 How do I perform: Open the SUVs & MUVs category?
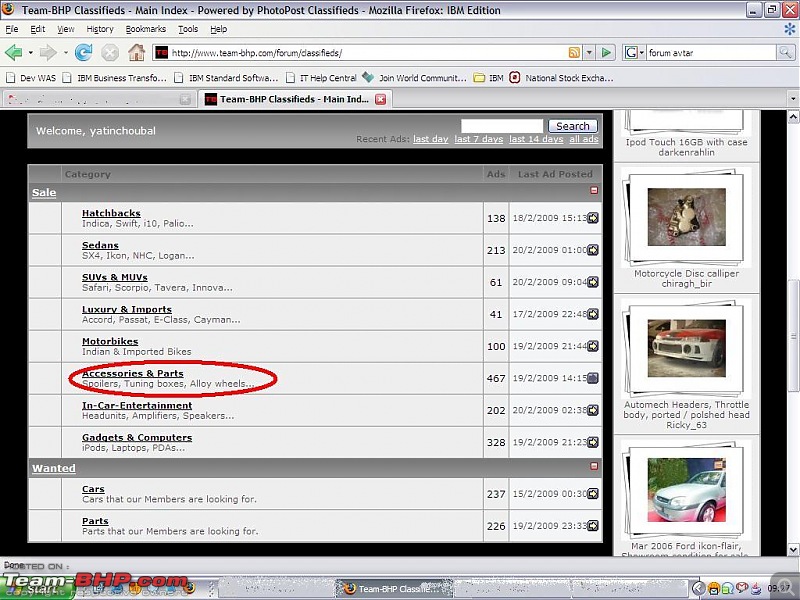pyautogui.click(x=115, y=277)
